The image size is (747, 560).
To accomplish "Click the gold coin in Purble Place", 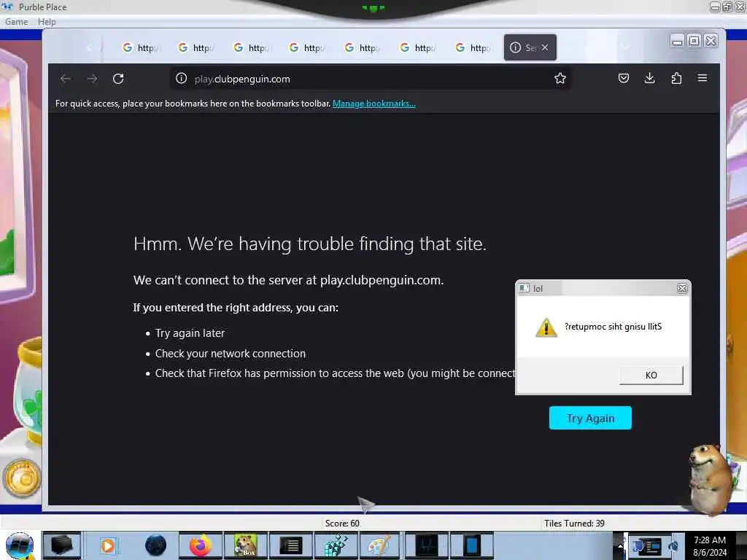I will click(x=21, y=478).
